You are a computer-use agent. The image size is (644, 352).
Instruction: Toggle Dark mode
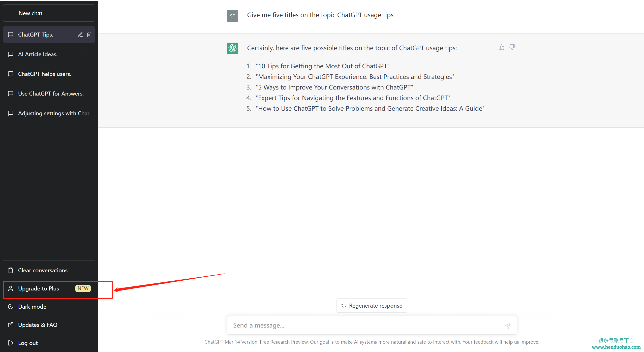tap(49, 307)
